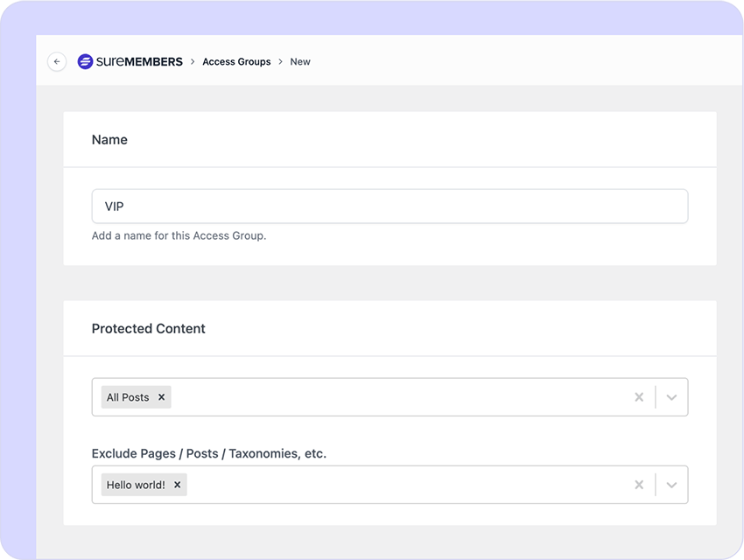The width and height of the screenshot is (744, 560).
Task: Select the New breadcrumb item
Action: coord(300,61)
